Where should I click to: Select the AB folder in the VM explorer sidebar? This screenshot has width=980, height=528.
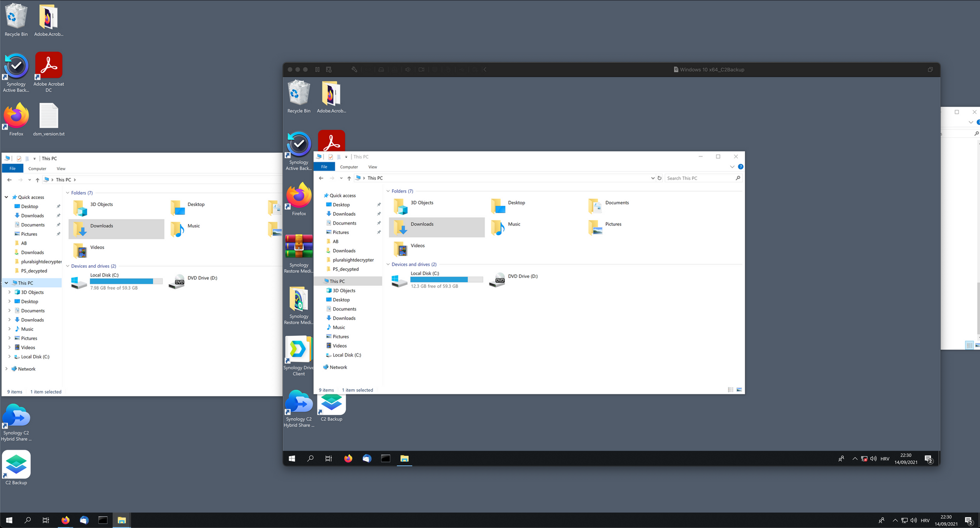click(x=335, y=241)
